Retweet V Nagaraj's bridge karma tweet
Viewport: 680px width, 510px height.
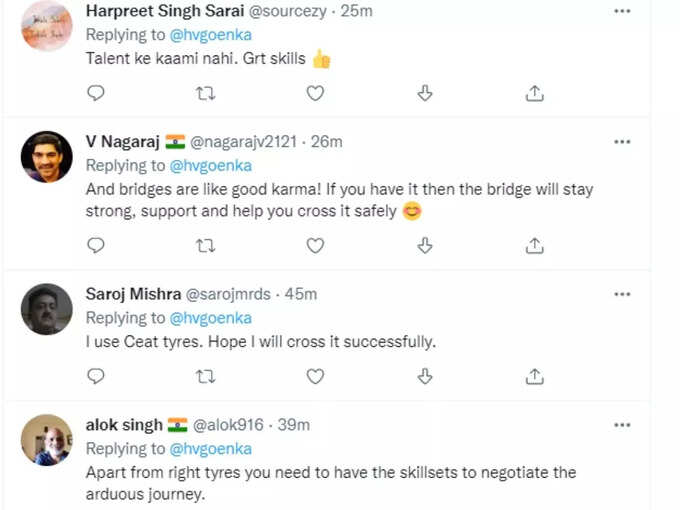205,246
